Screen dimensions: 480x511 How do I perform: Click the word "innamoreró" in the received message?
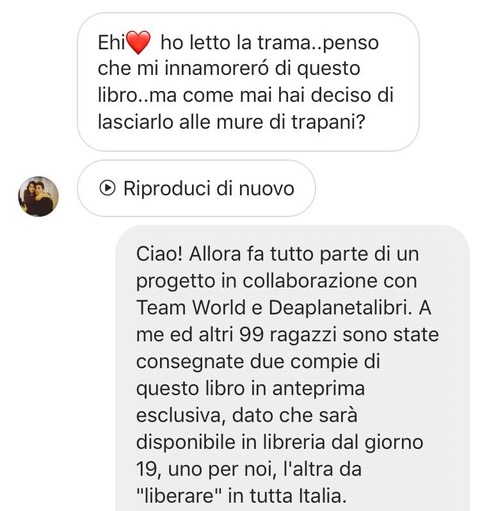217,69
